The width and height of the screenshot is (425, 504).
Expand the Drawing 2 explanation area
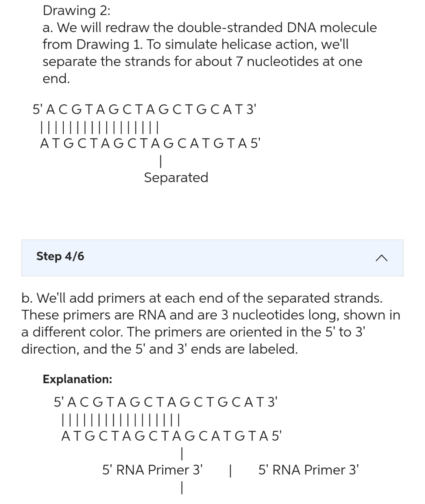point(213,258)
